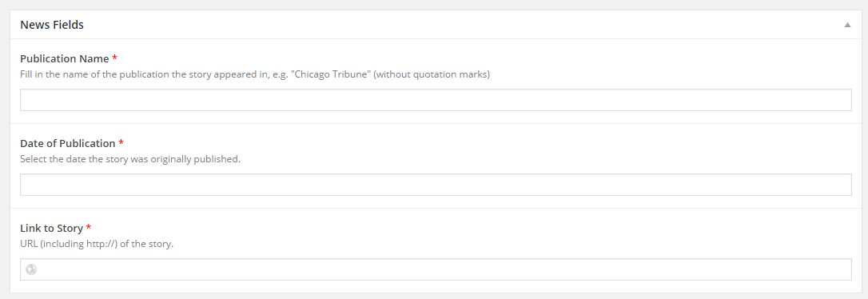Screen dimensions: 868x299
Task: Click red asterisk beside Date of Publication
Action: 121,143
